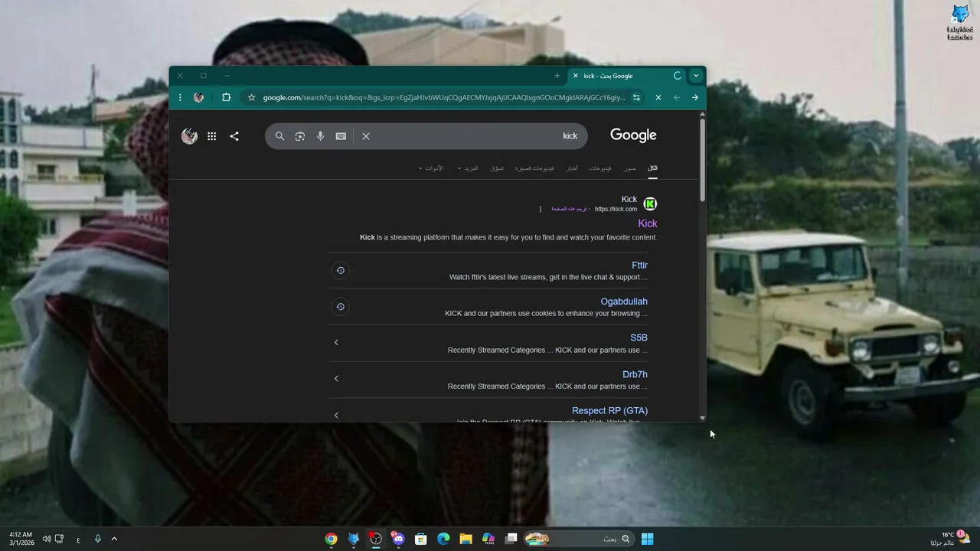Stop loading the page
This screenshot has width=980, height=551.
[658, 97]
